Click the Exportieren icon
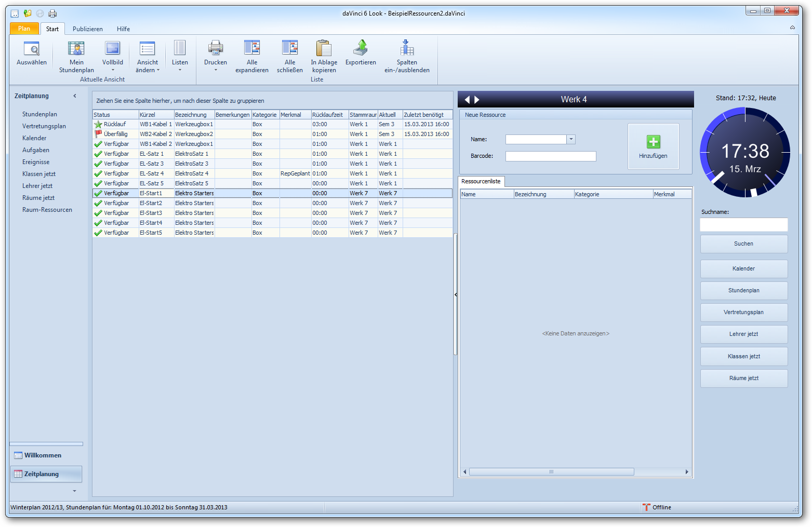Image resolution: width=812 pixels, height=527 pixels. [x=361, y=48]
